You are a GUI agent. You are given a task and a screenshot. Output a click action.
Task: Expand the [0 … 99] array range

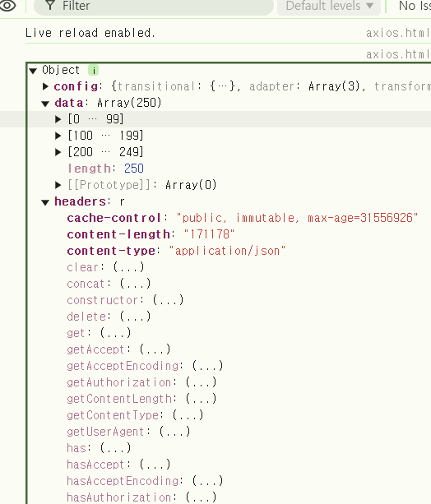[x=58, y=119]
